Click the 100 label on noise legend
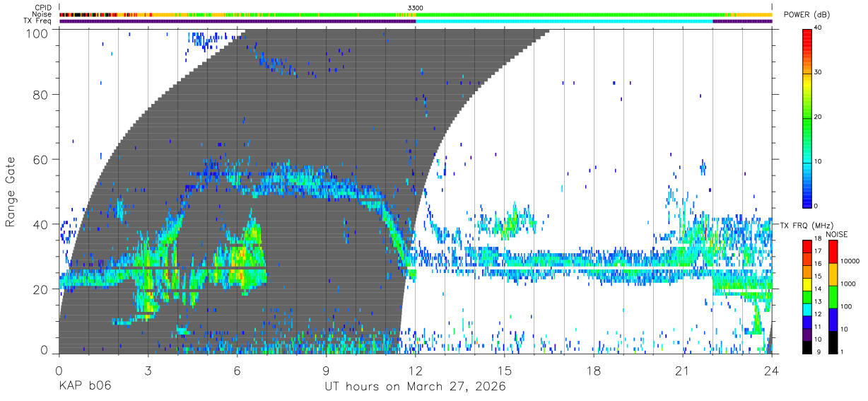Viewport: 868px width, 401px height. 846,306
